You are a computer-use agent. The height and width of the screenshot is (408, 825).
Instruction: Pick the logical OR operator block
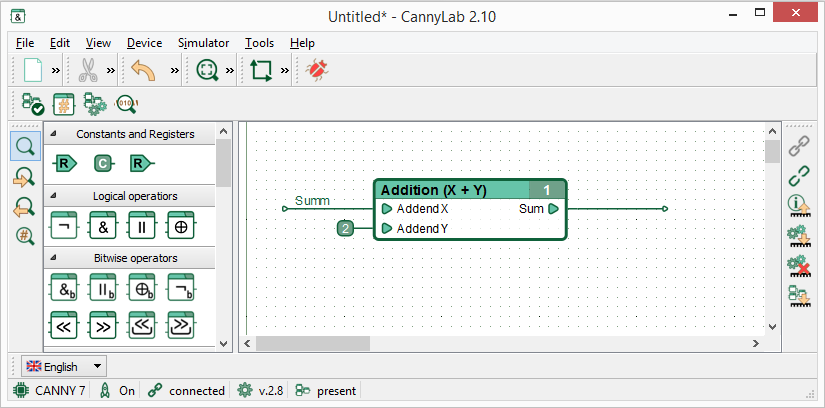click(x=142, y=226)
